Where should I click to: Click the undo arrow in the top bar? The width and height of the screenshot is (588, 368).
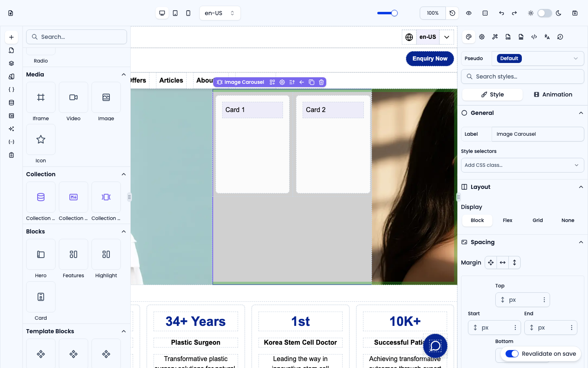coord(501,13)
